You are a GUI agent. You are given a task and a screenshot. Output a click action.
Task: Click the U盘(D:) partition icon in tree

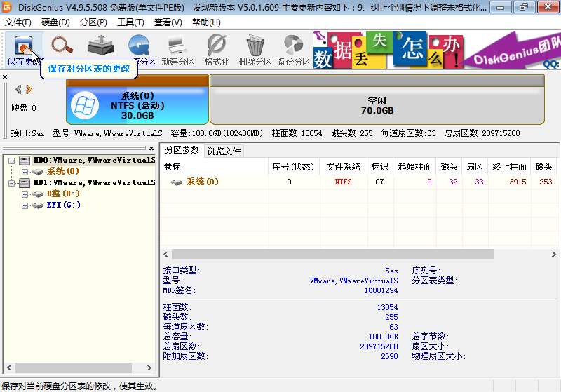point(38,194)
